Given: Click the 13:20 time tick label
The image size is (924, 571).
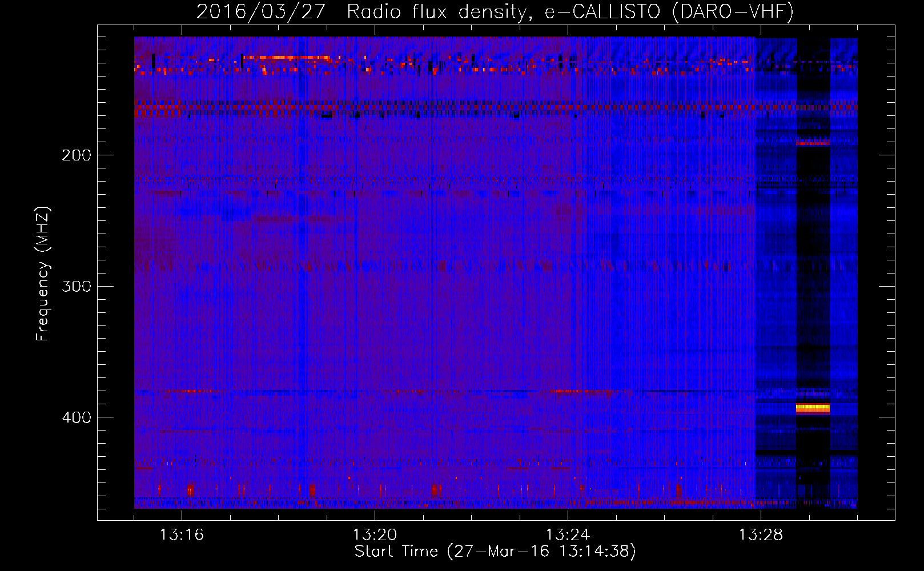Looking at the screenshot, I should 375,534.
